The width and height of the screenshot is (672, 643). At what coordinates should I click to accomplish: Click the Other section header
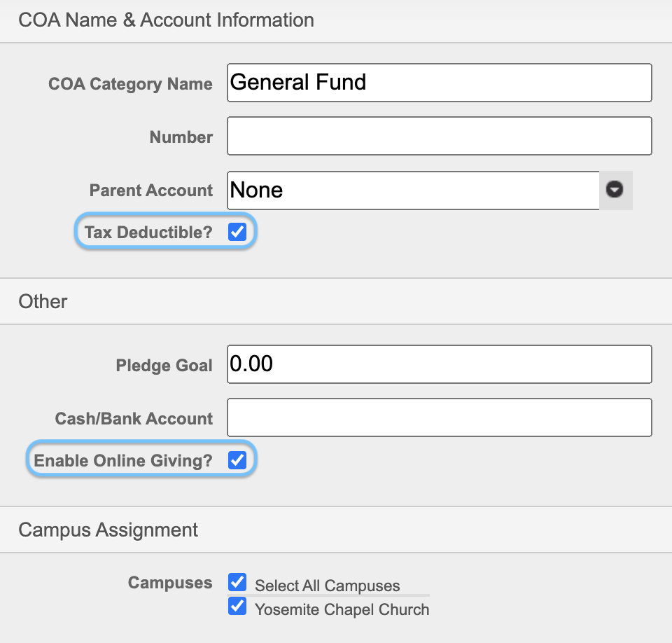tap(42, 301)
